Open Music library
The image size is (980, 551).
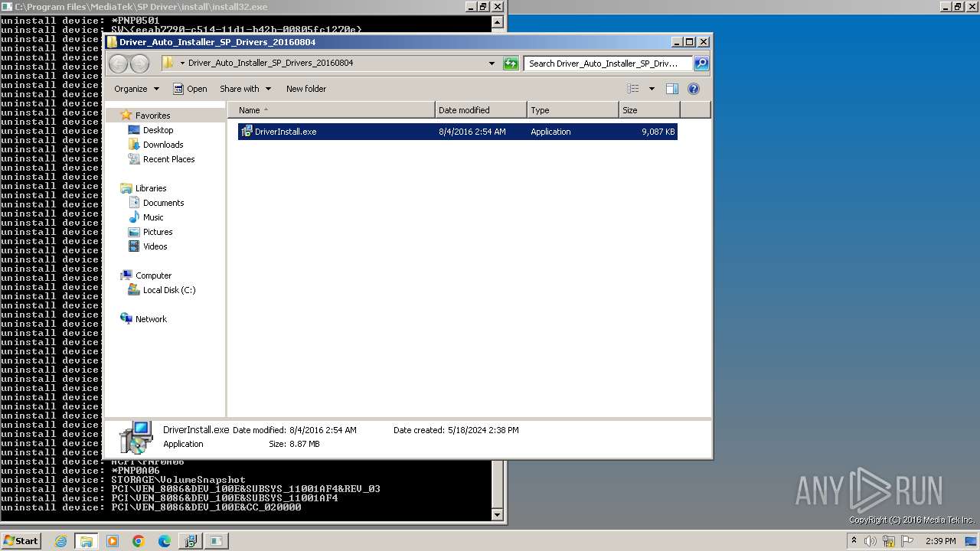click(x=153, y=217)
